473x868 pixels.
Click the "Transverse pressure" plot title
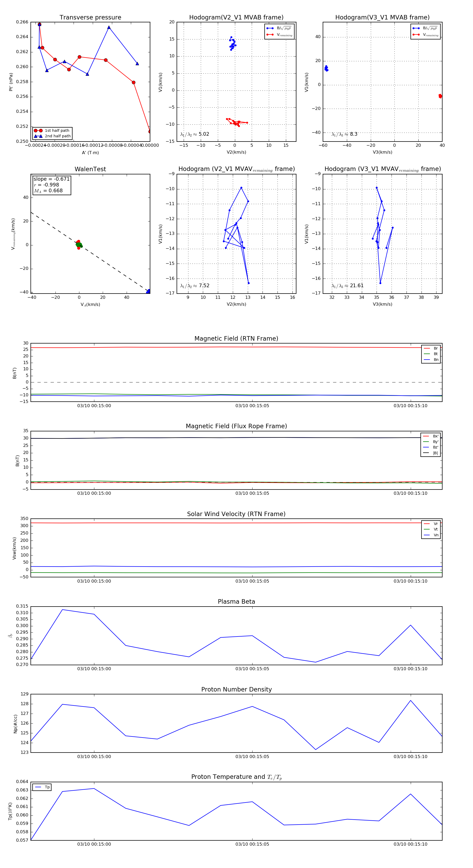(90, 18)
